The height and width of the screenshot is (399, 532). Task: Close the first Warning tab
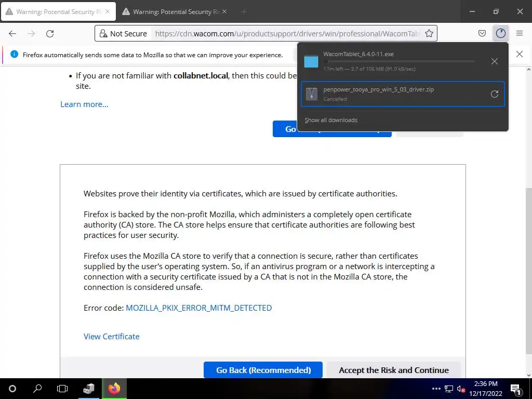[x=108, y=11]
